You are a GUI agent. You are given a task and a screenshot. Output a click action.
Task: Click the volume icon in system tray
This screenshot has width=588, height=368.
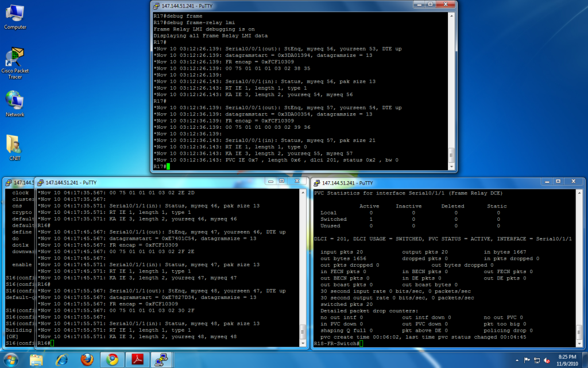click(547, 360)
